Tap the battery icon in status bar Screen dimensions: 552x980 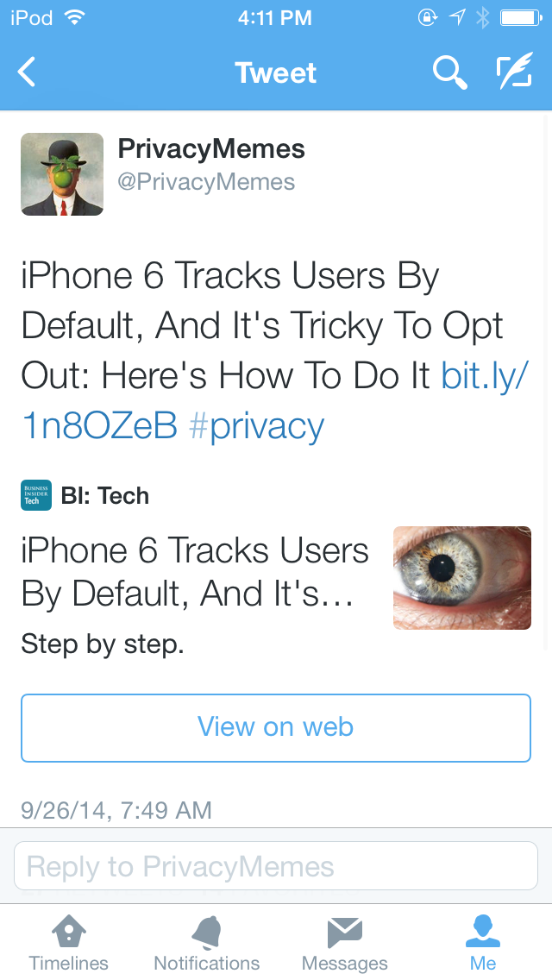point(520,18)
